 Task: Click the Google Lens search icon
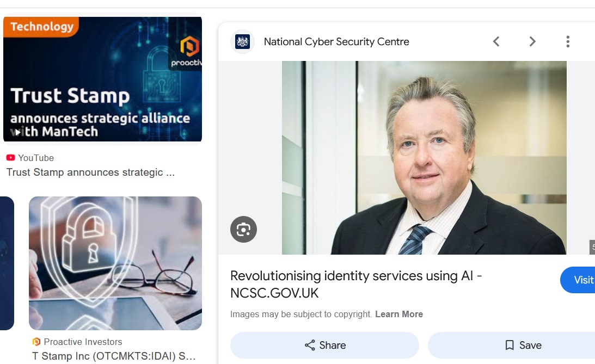(x=244, y=230)
